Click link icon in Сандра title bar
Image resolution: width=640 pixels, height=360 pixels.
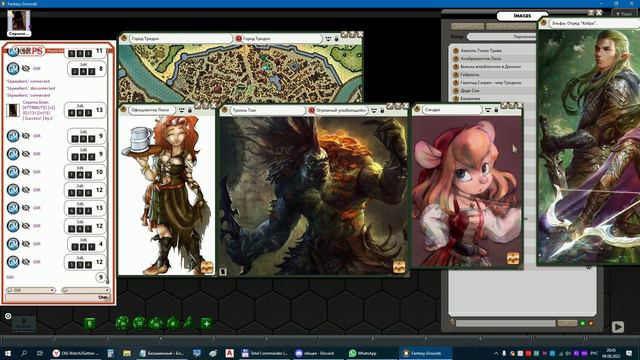(417, 109)
